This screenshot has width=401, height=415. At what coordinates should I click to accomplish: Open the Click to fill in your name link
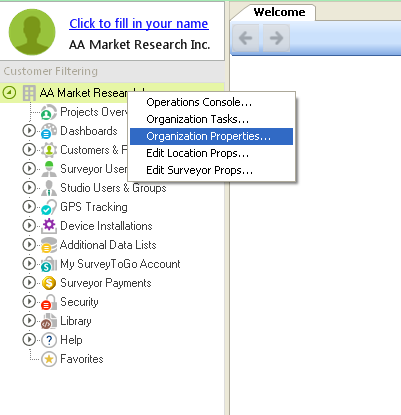click(x=139, y=24)
